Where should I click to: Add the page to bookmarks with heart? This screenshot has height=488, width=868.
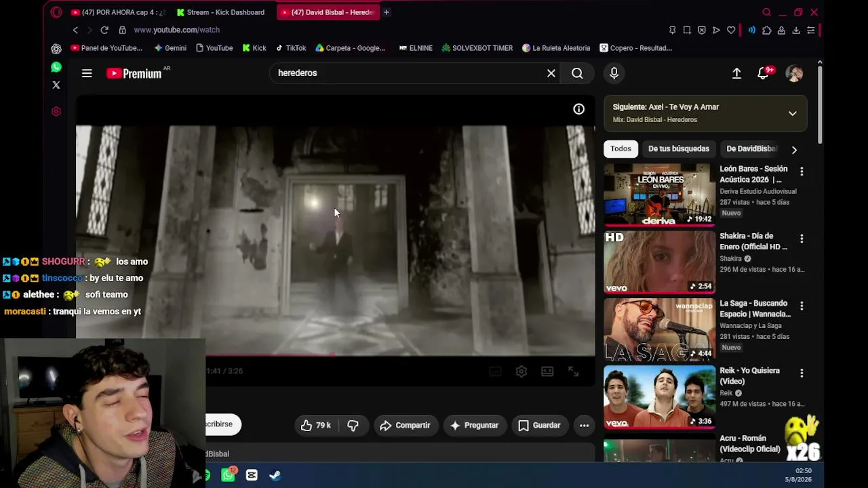tap(731, 30)
